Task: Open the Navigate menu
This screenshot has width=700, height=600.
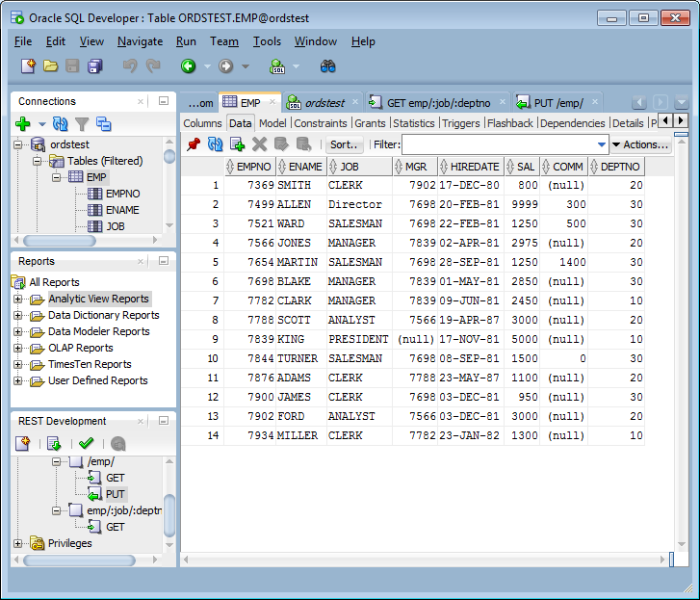Action: 140,41
